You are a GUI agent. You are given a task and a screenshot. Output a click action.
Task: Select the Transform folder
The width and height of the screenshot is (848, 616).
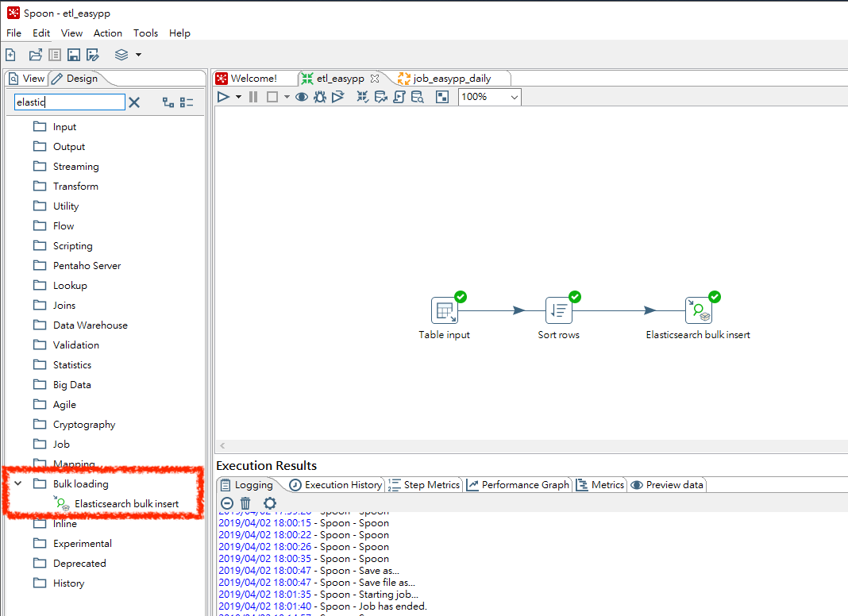[65, 186]
